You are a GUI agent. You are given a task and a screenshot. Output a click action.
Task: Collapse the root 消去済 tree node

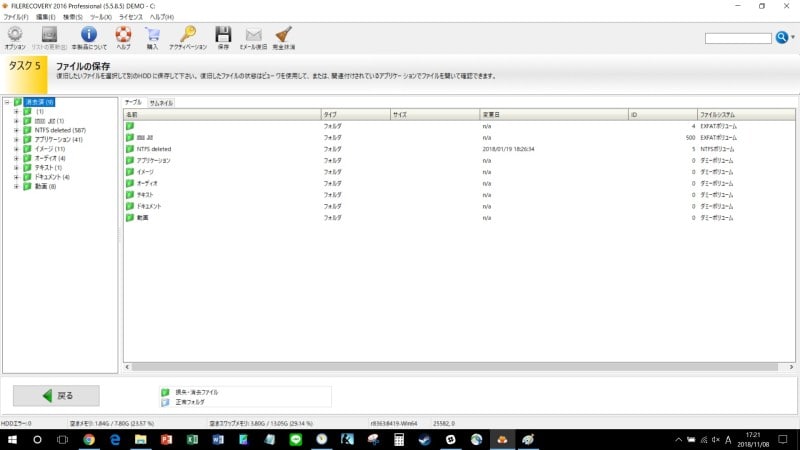pos(7,102)
